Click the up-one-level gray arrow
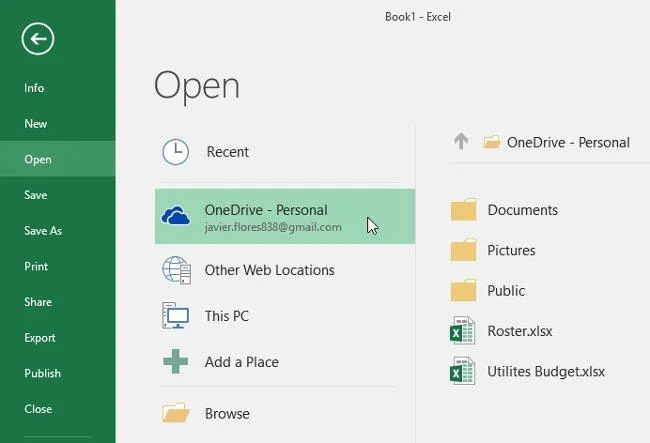 (461, 141)
